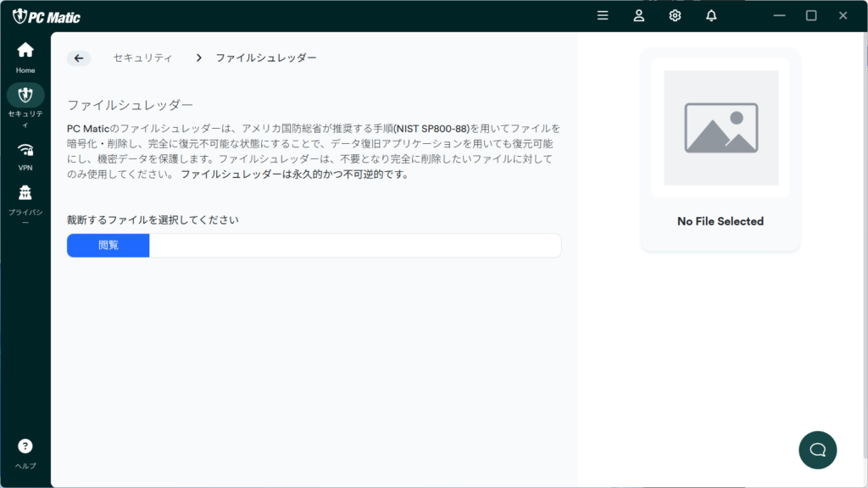Minimize the PC Matic window

pyautogui.click(x=780, y=15)
